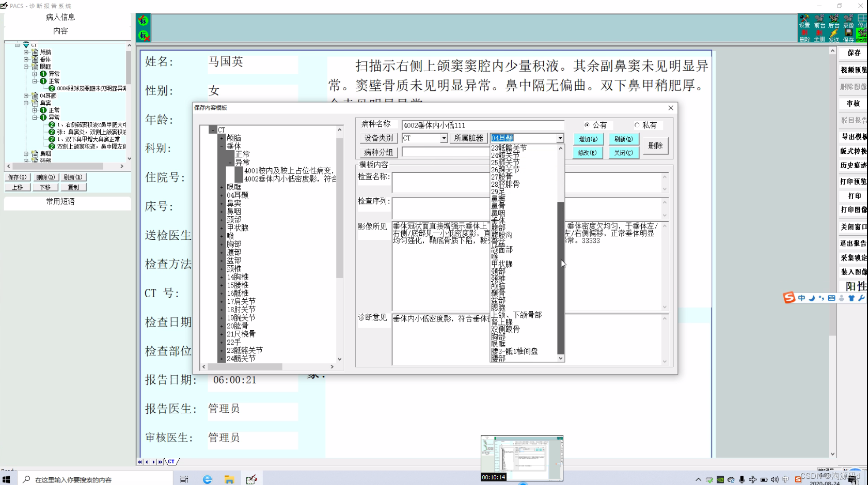The image size is (868, 485).
Task: Click the Sogou toolbar keyboard icon
Action: point(831,298)
